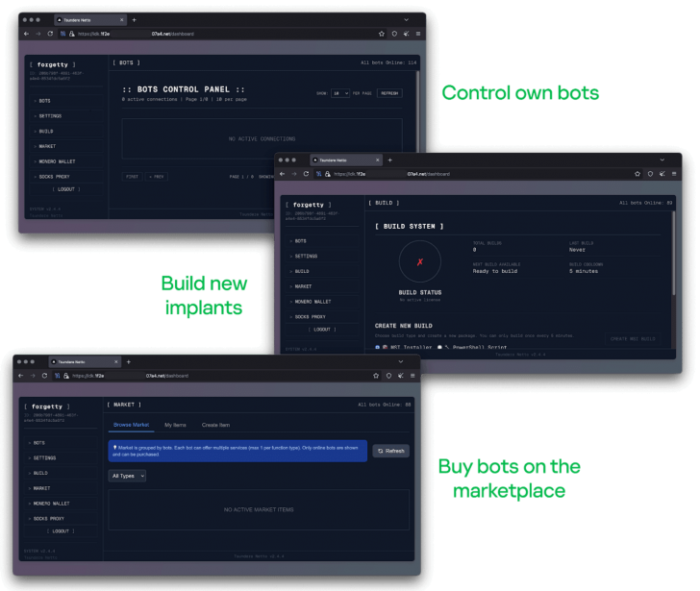Bookmark page with star in Market window

point(376,376)
